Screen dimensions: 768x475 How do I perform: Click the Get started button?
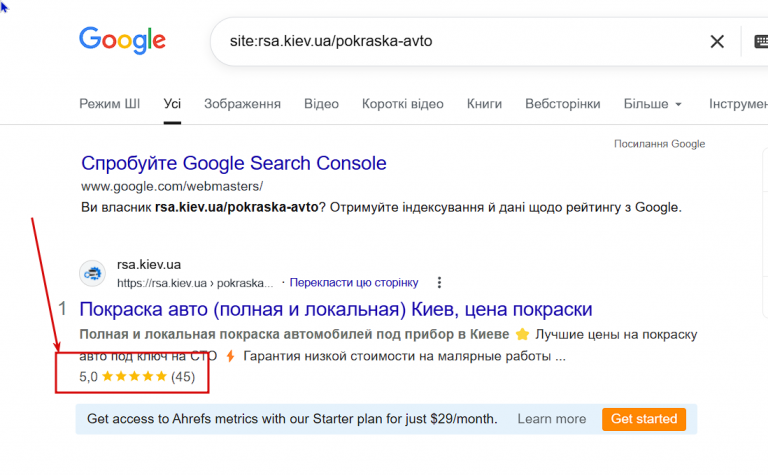click(644, 419)
